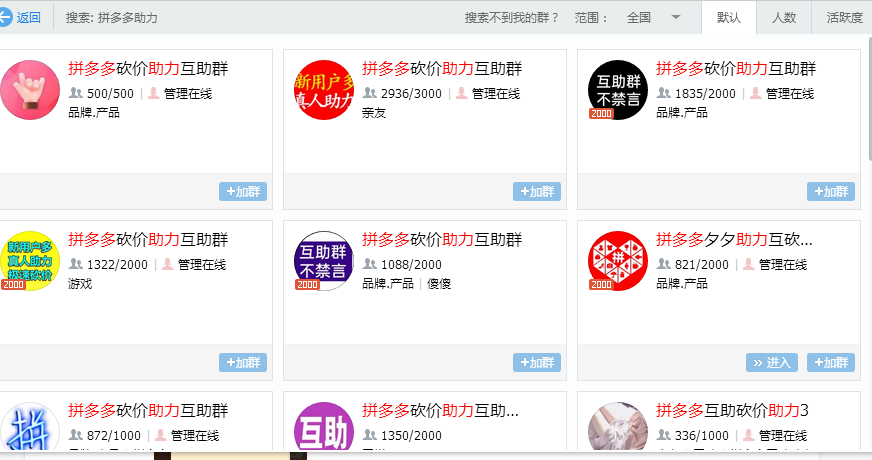The image size is (872, 460).
Task: Click the vertical scrollbar on the right edge
Action: [x=870, y=100]
